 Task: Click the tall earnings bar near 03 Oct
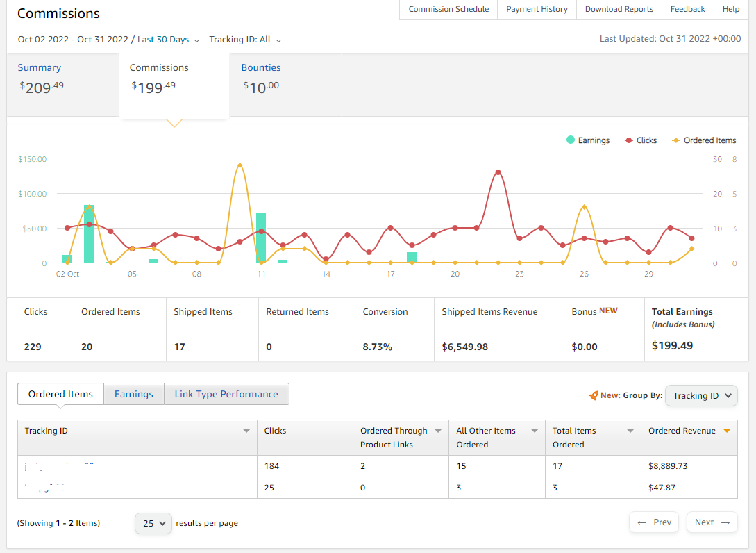(89, 234)
